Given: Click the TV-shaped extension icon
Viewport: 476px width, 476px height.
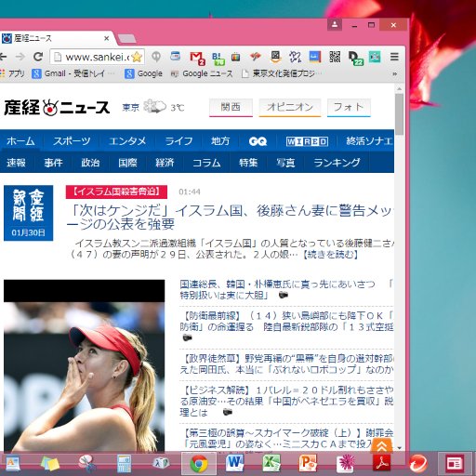Looking at the screenshot, I should pyautogui.click(x=236, y=57).
